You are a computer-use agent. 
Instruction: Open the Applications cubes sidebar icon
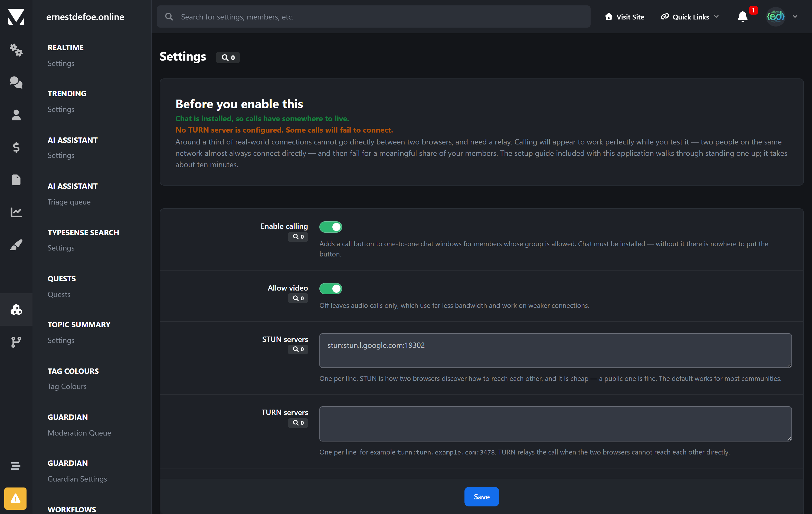click(x=16, y=309)
